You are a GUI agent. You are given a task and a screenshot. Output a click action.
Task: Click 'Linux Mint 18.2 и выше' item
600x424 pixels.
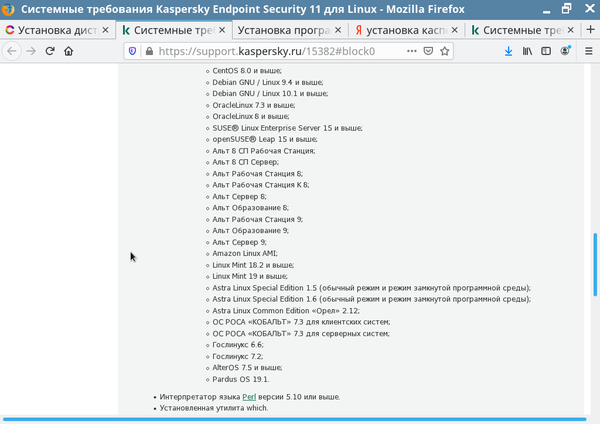pos(253,265)
